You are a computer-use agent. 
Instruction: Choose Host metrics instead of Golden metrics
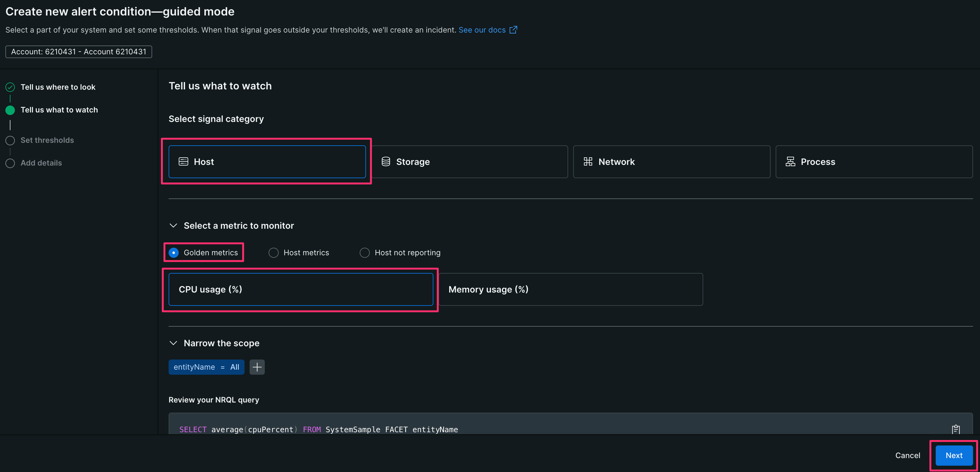click(274, 252)
